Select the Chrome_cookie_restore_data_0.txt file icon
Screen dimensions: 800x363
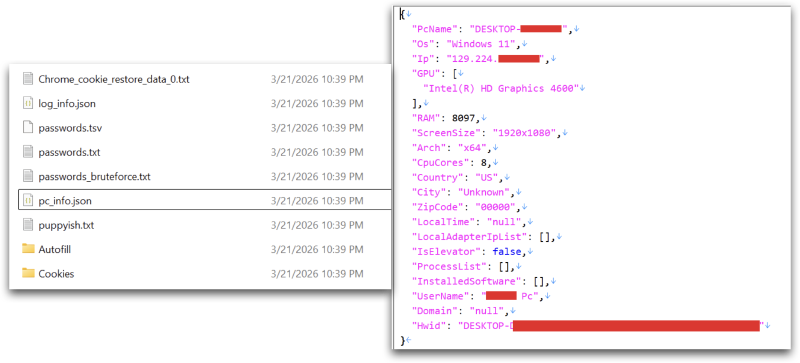(x=28, y=79)
